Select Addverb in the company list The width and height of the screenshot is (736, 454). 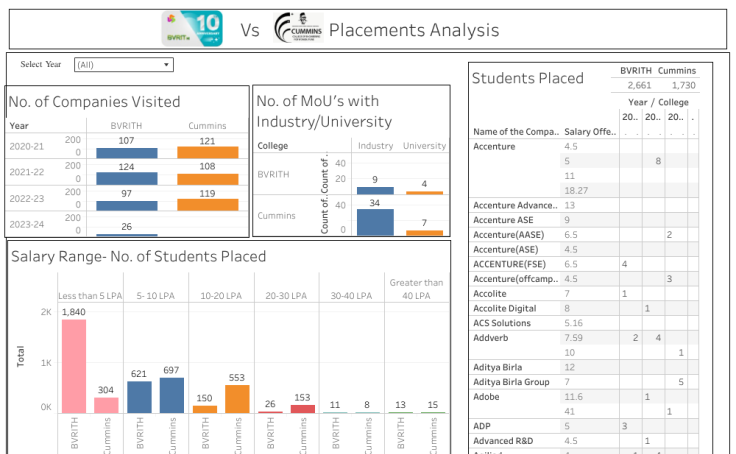coord(491,338)
